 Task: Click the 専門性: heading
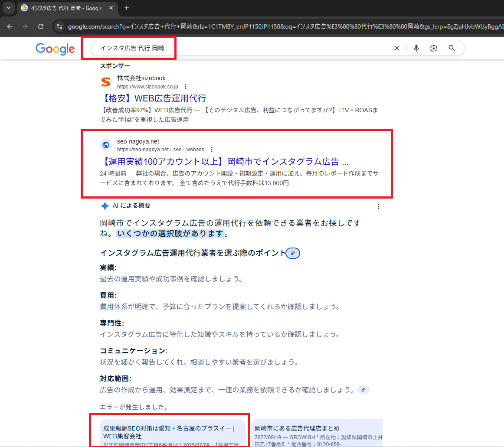click(112, 323)
